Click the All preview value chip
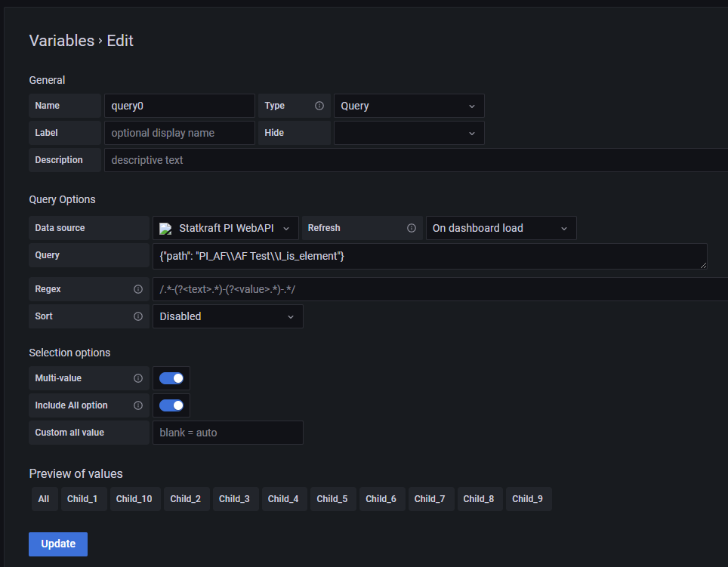This screenshot has height=567, width=728. (x=44, y=498)
